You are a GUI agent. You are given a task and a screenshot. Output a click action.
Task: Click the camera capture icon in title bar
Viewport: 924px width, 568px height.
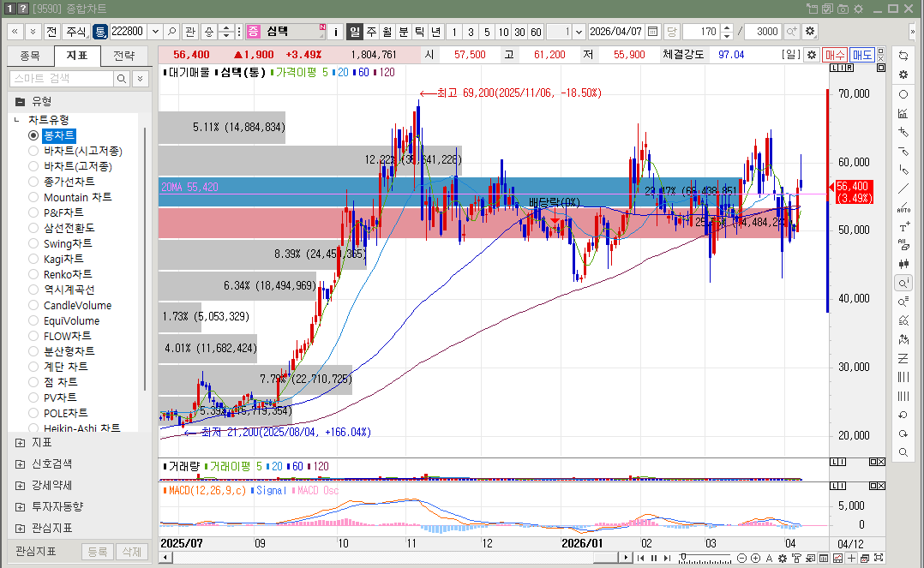(843, 9)
